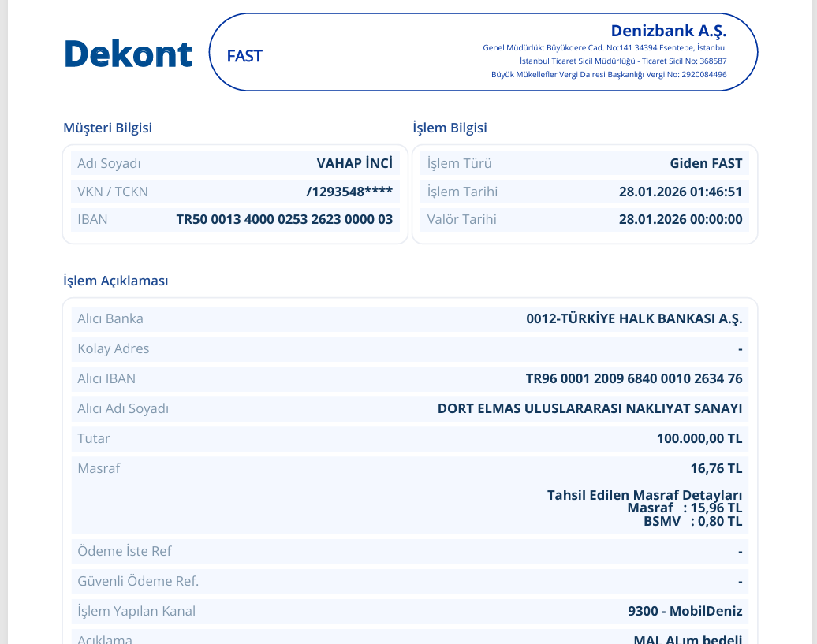The width and height of the screenshot is (817, 644).
Task: Click the İşlem Yapılan Kanal label
Action: [x=136, y=611]
